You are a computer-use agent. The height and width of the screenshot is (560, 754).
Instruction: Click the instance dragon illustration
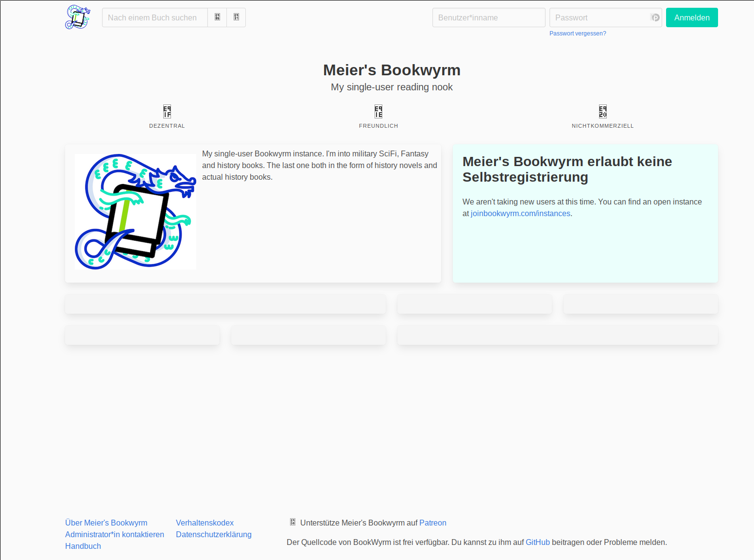point(135,211)
